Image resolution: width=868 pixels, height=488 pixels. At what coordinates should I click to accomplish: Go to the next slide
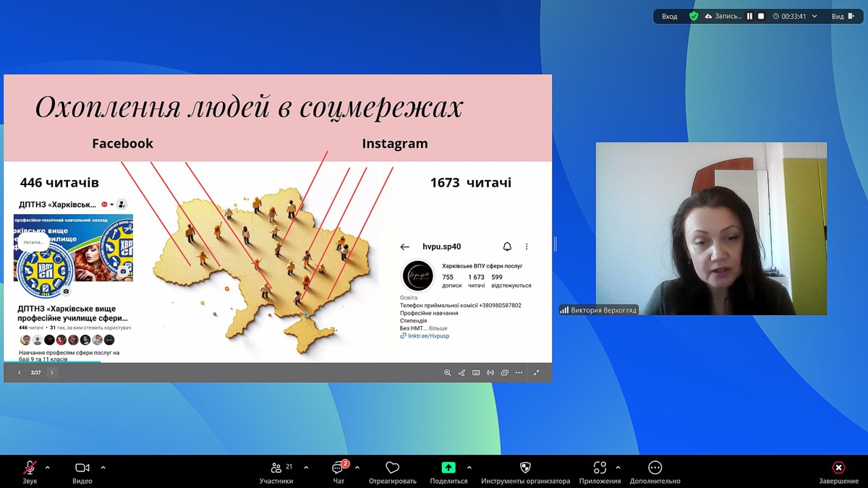[52, 372]
